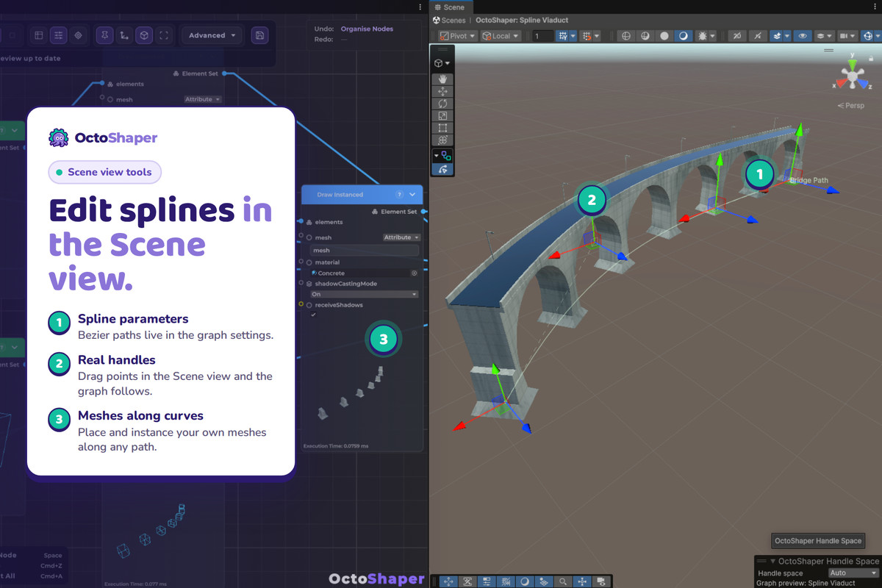Toggle scene audio mute button
This screenshot has width=882, height=588.
(758, 35)
